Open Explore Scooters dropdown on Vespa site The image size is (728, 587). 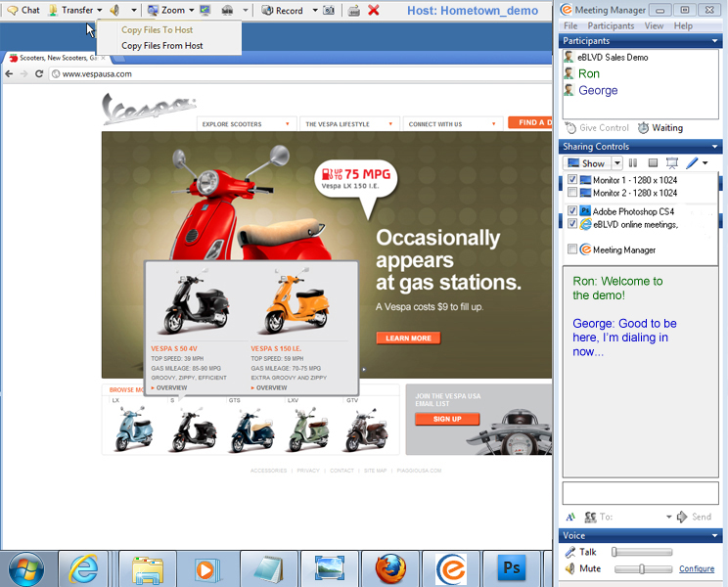(246, 124)
